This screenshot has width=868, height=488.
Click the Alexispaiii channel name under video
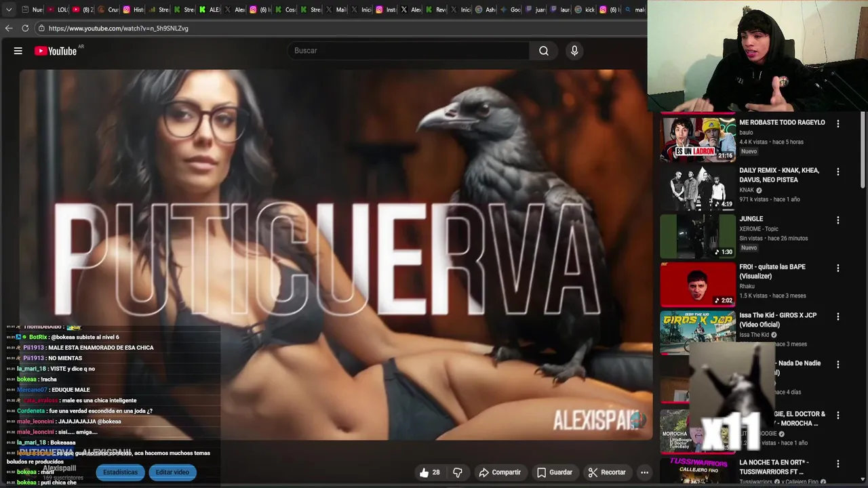[x=60, y=468]
